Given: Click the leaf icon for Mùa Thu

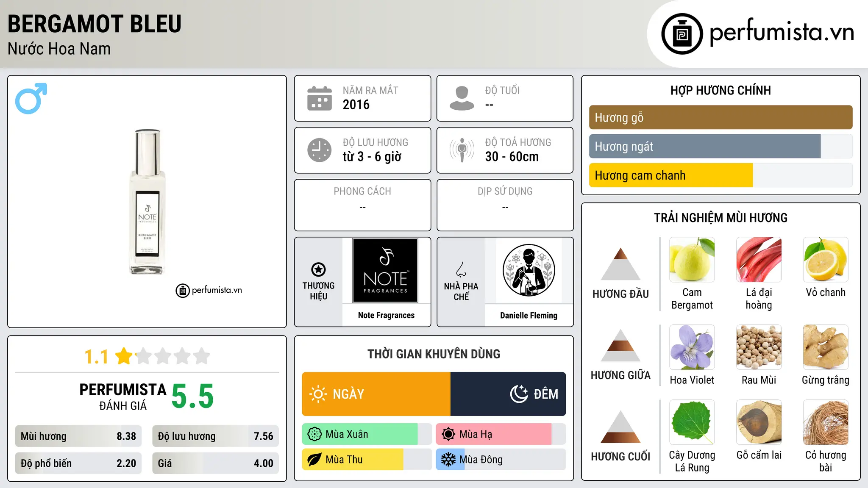Looking at the screenshot, I should point(314,460).
